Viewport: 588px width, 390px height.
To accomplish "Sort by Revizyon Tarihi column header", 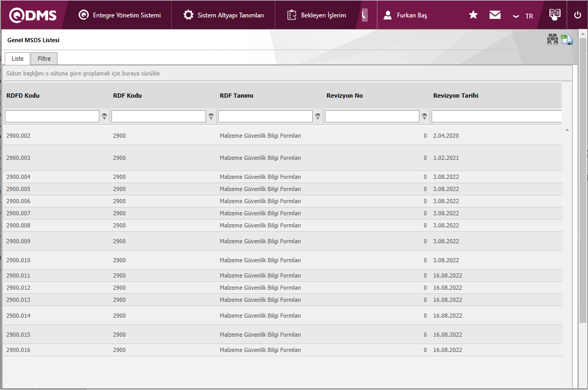I will [x=455, y=96].
